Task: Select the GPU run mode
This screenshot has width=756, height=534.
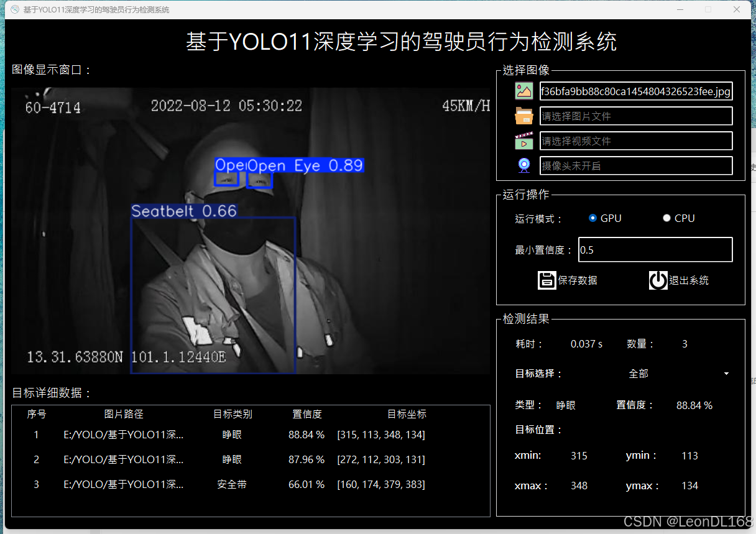Action: pos(592,218)
